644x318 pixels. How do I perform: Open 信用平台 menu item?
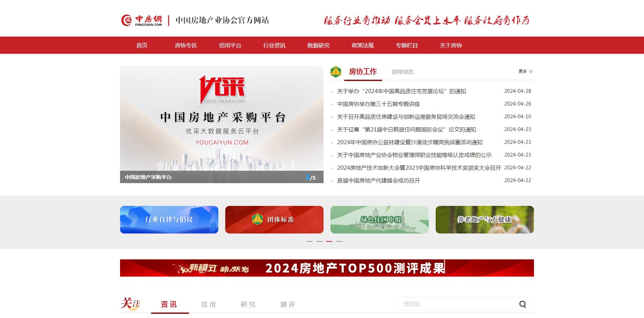tap(230, 45)
